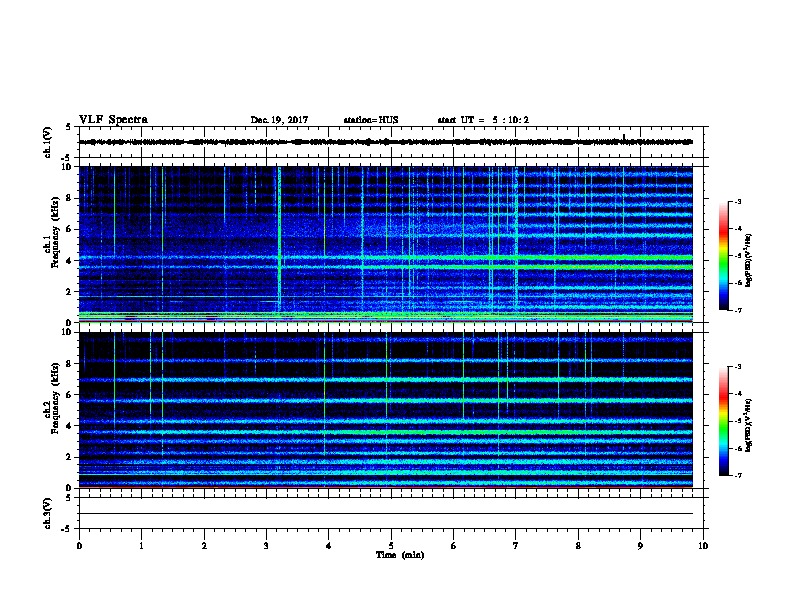Click the flat ch.3 voltage line

386,514
